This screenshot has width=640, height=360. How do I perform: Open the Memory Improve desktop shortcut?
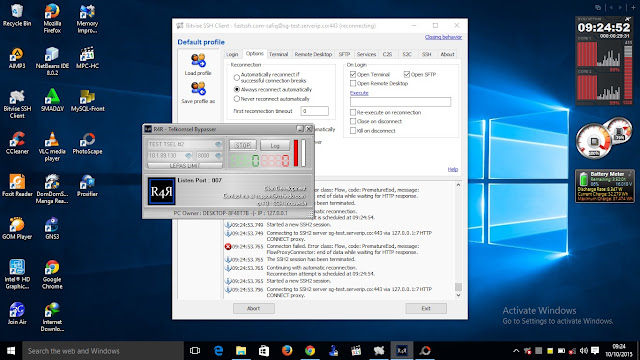click(87, 18)
